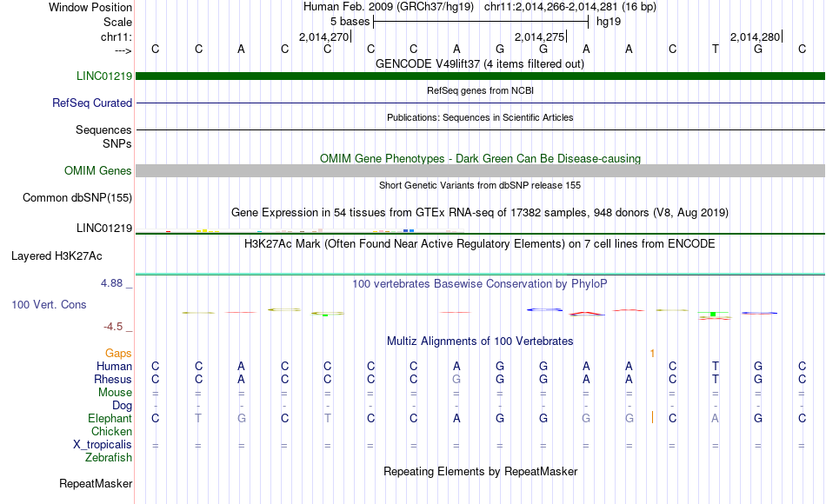Open Repeating Elements by RepeatMasker title
This screenshot has height=504, width=826.
coord(480,471)
